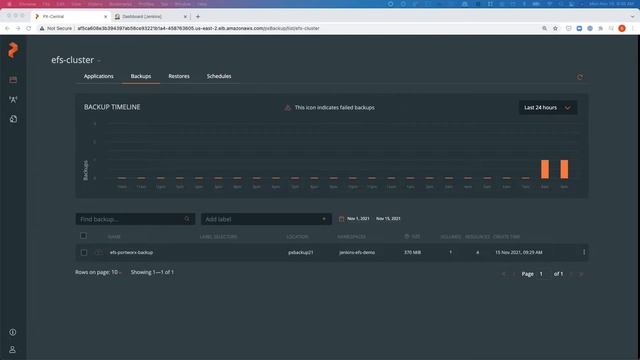
Task: Open the circular-arrow backup icon in the sidebar
Action: (x=13, y=119)
